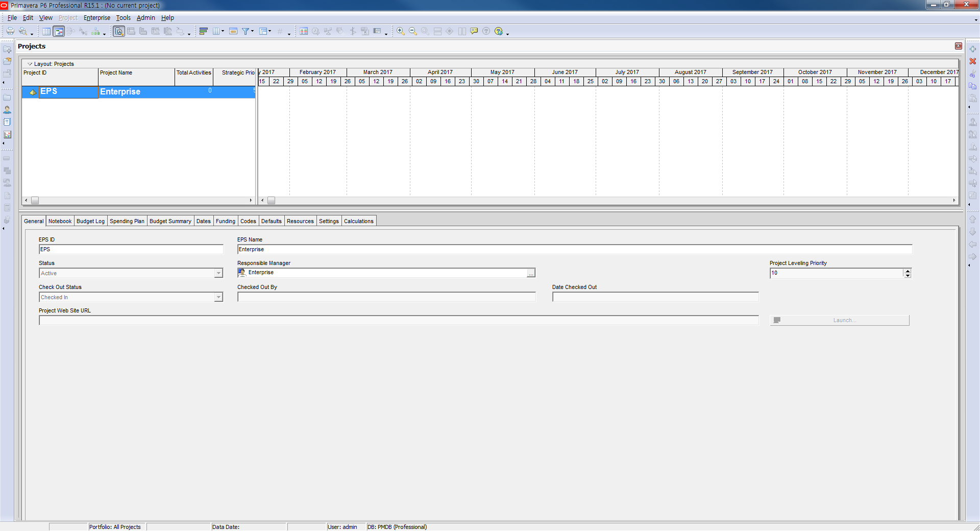
Task: Show the Project Table view
Action: (46, 31)
